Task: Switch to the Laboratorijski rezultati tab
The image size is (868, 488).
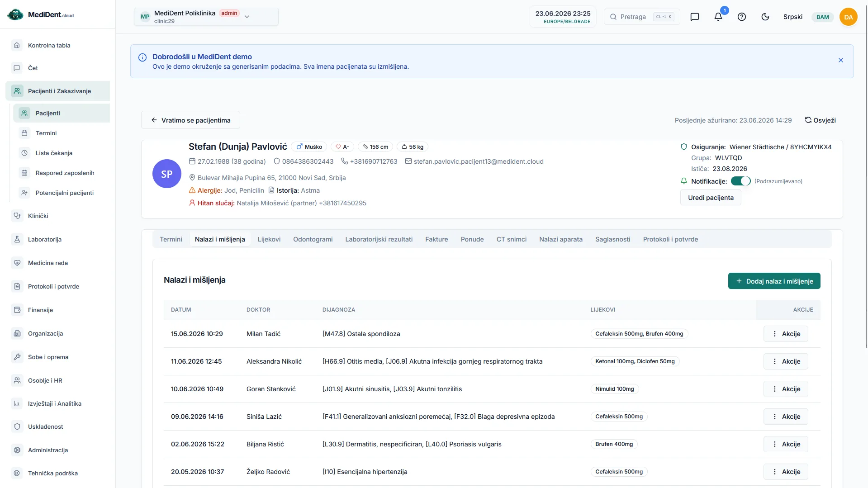Action: [379, 239]
